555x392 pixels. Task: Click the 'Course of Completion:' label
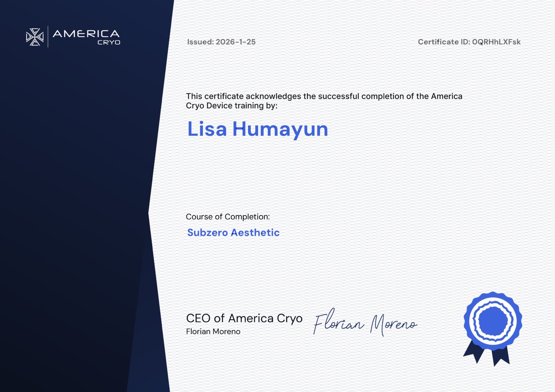pyautogui.click(x=228, y=217)
